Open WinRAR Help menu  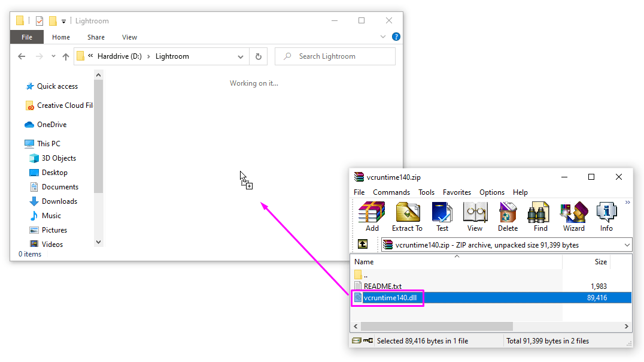[520, 192]
